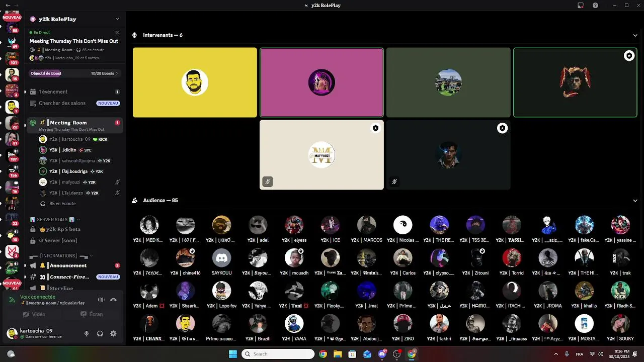The image size is (644, 362).
Task: Open the help question mark icon
Action: click(x=596, y=5)
